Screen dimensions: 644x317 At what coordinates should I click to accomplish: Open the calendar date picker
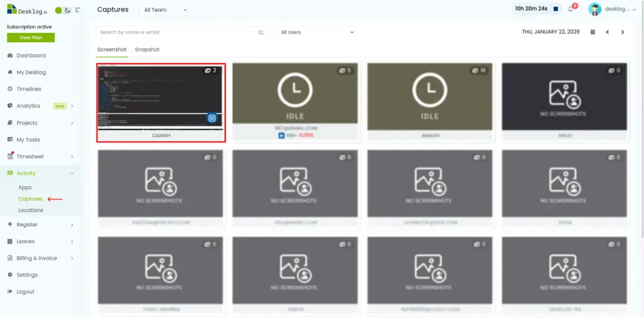click(592, 32)
